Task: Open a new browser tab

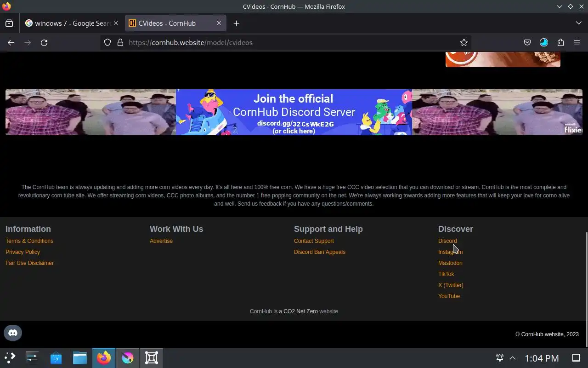Action: (236, 23)
